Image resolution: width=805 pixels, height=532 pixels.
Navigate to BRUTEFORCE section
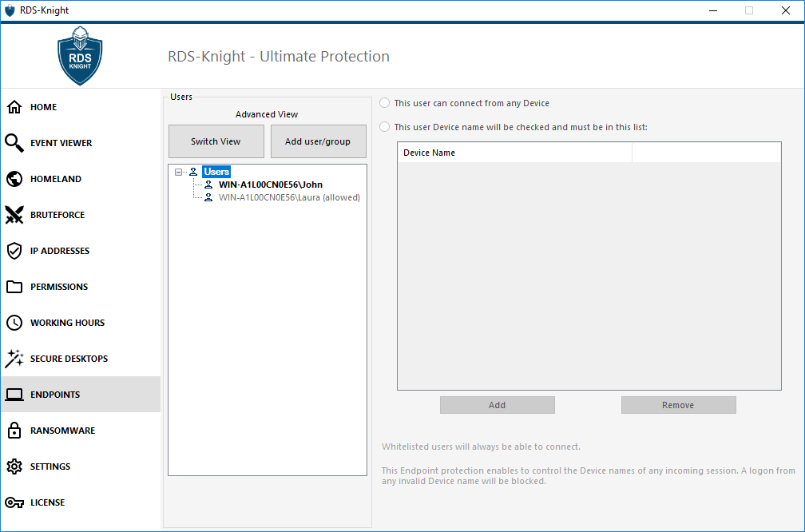point(81,215)
